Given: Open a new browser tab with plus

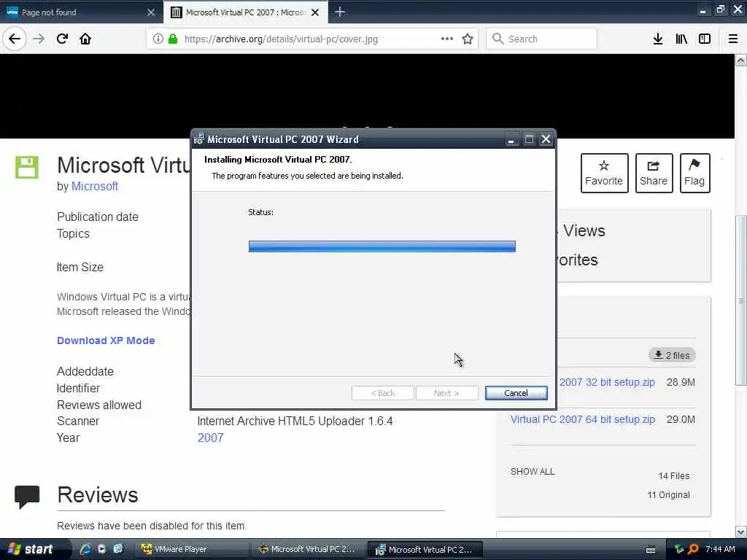Looking at the screenshot, I should [x=340, y=12].
